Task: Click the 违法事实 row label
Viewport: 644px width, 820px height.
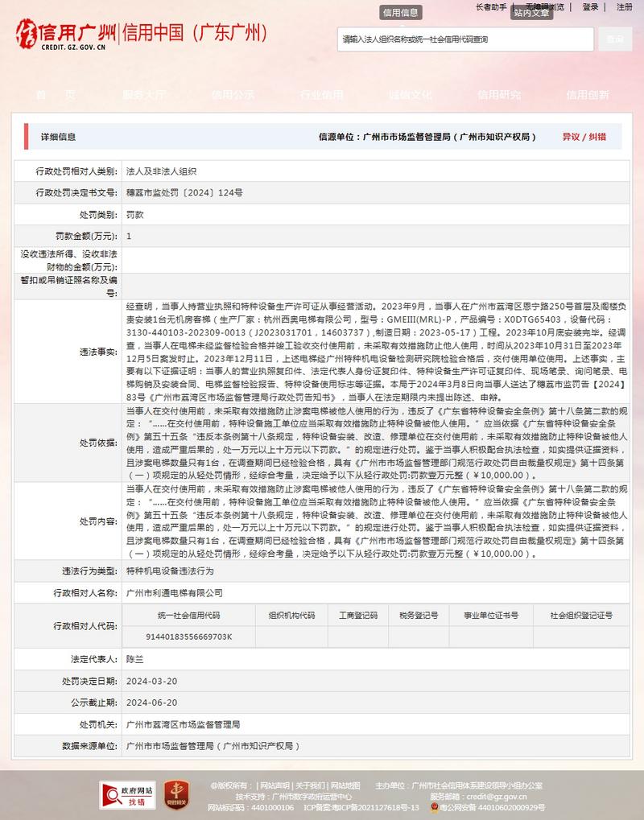Action: pyautogui.click(x=98, y=352)
